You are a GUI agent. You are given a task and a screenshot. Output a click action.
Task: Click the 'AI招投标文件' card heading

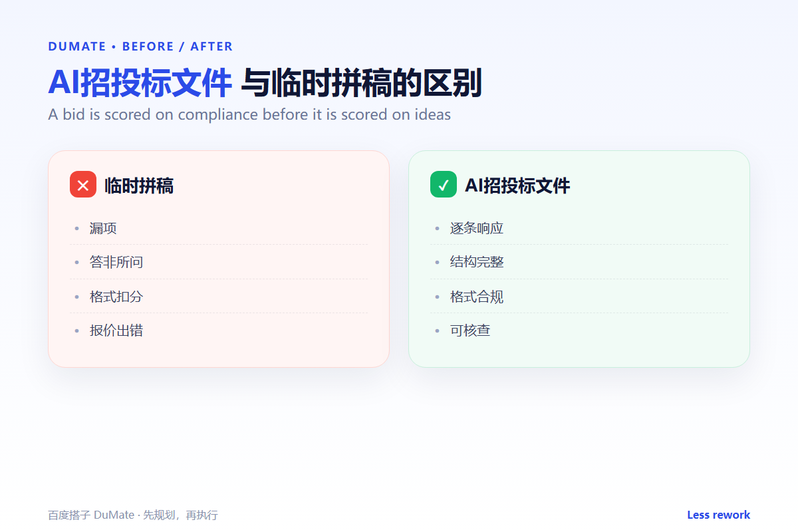517,186
